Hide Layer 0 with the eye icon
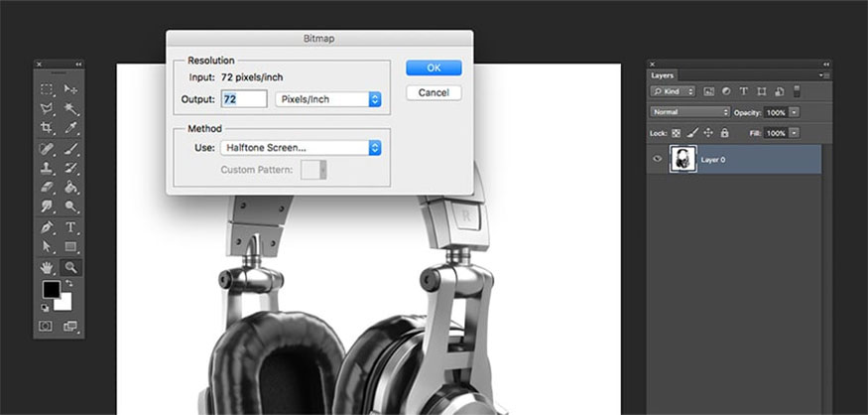 (658, 159)
